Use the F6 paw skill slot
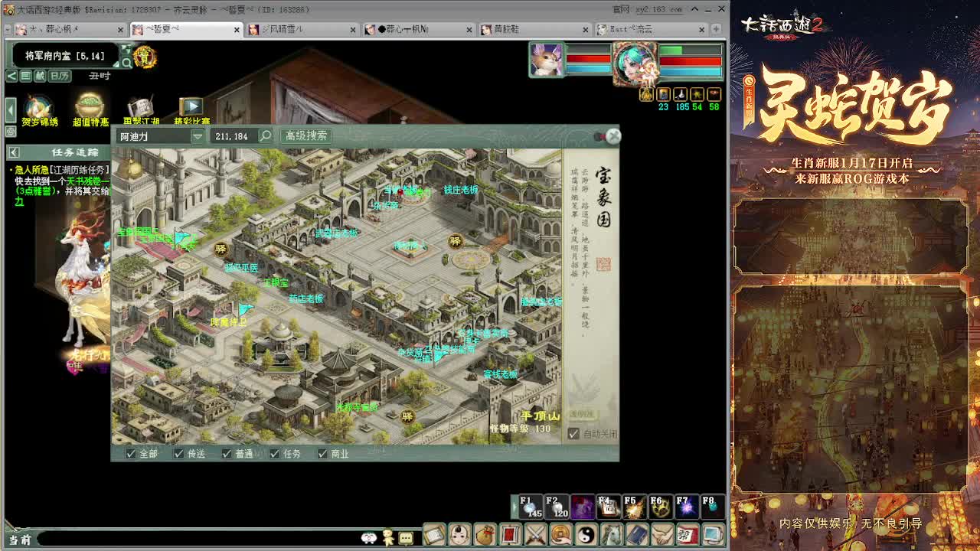 coord(660,507)
